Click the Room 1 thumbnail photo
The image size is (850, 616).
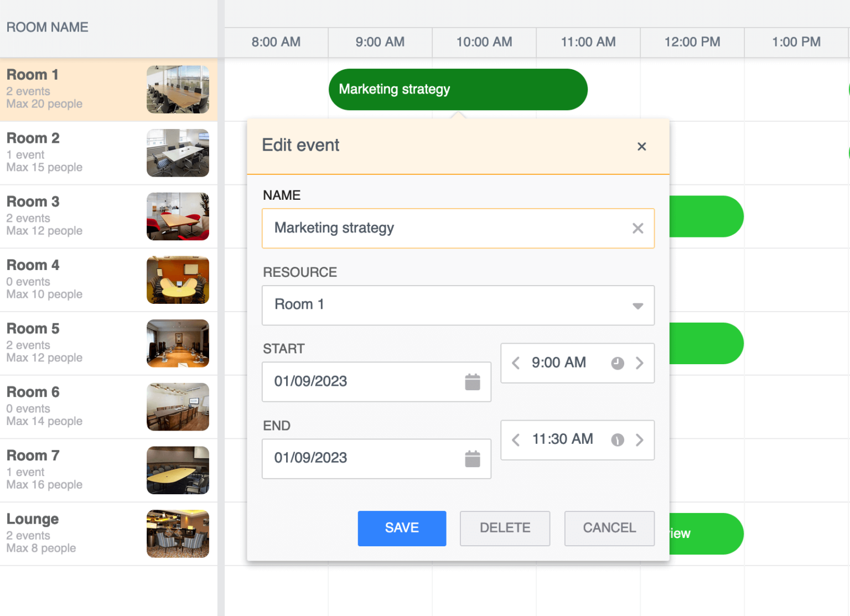(178, 89)
